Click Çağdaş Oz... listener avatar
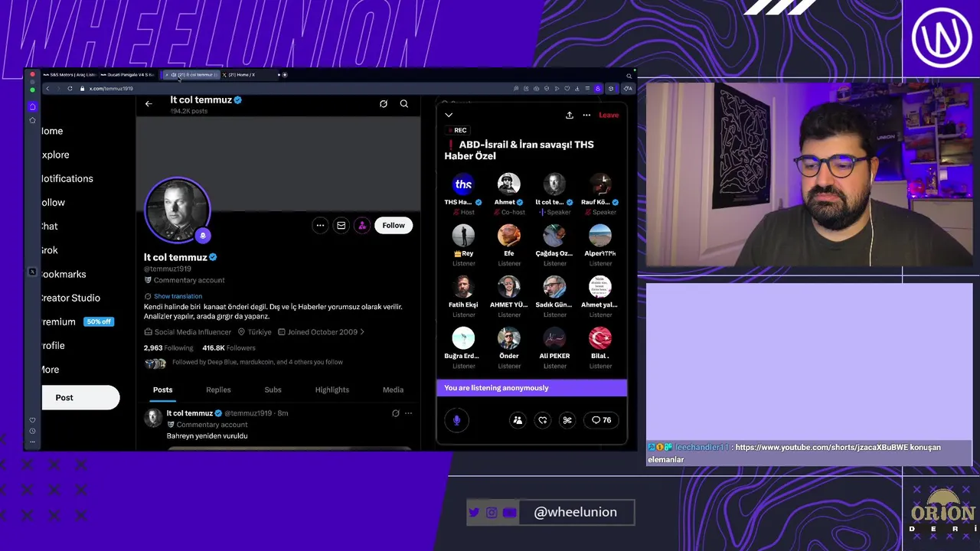This screenshot has height=551, width=980. coord(554,235)
